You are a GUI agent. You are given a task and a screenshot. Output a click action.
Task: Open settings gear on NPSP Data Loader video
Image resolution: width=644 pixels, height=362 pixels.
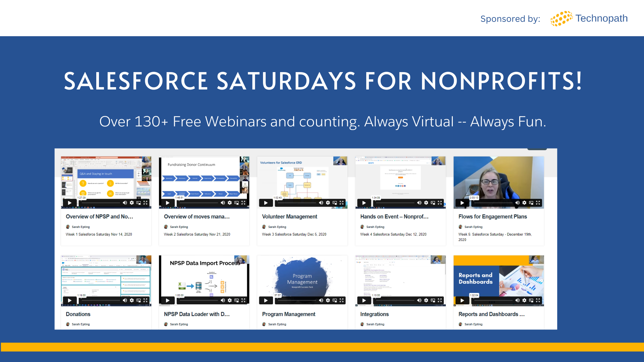(229, 300)
